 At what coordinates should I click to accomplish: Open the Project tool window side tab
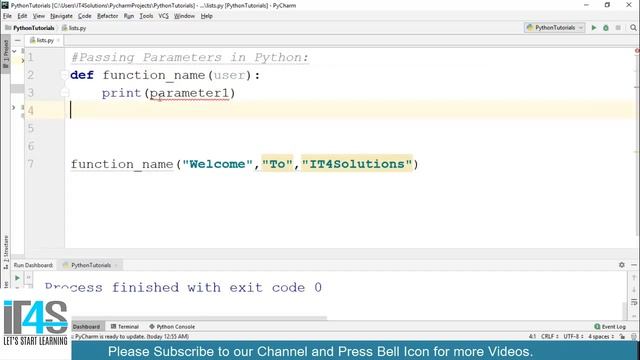point(5,53)
